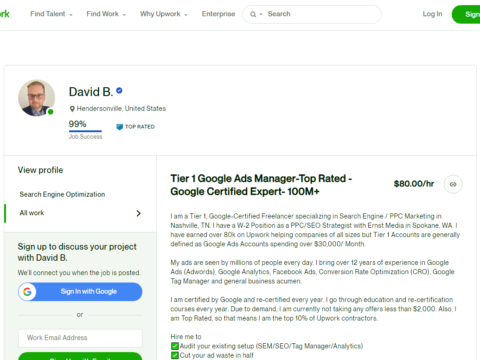Click the Audit your existing setup checkmark
This screenshot has width=480, height=360.
[175, 346]
